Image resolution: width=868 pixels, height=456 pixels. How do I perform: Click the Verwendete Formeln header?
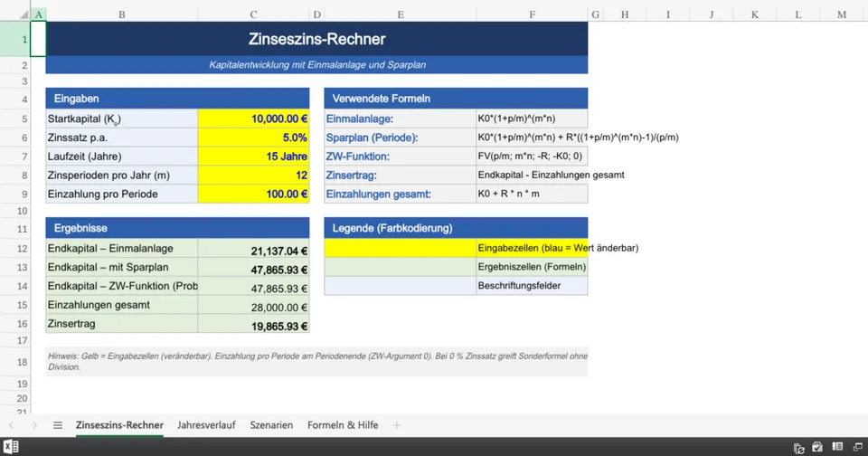[x=456, y=99]
